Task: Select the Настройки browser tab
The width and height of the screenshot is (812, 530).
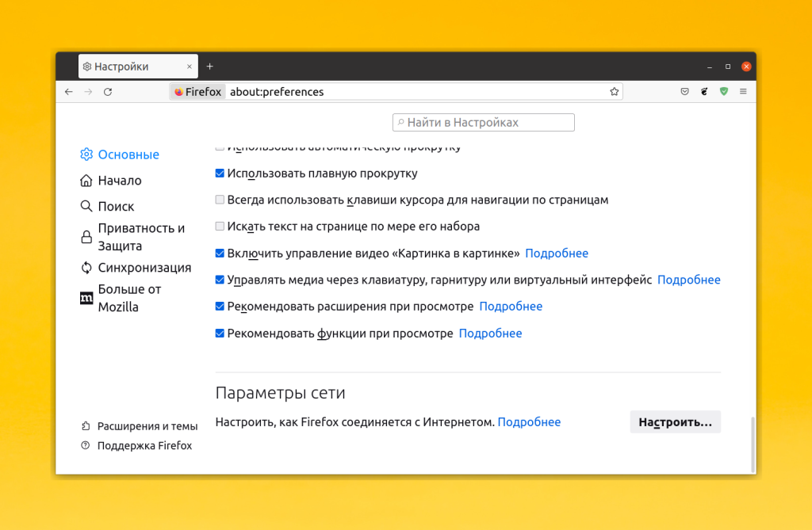Action: 138,67
